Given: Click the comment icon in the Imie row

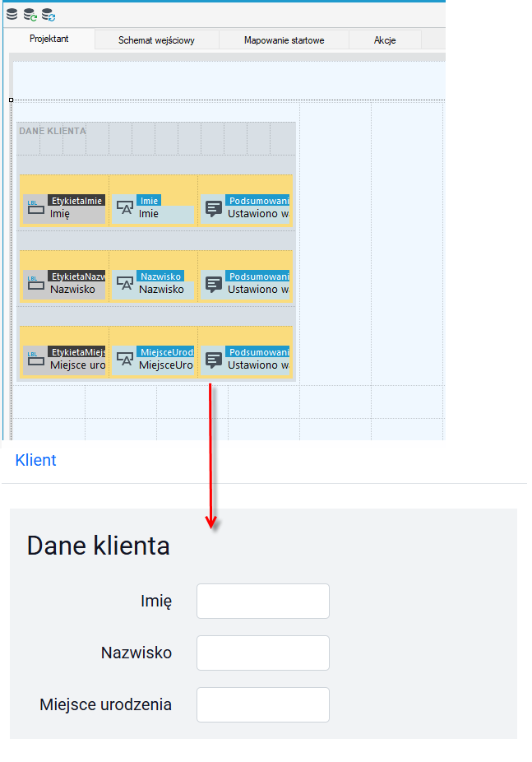Looking at the screenshot, I should (214, 208).
